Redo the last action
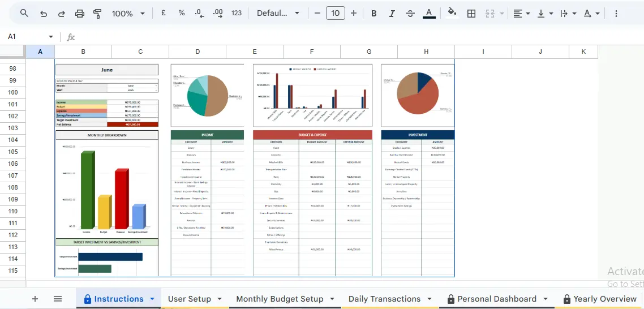644x309 pixels. tap(61, 14)
